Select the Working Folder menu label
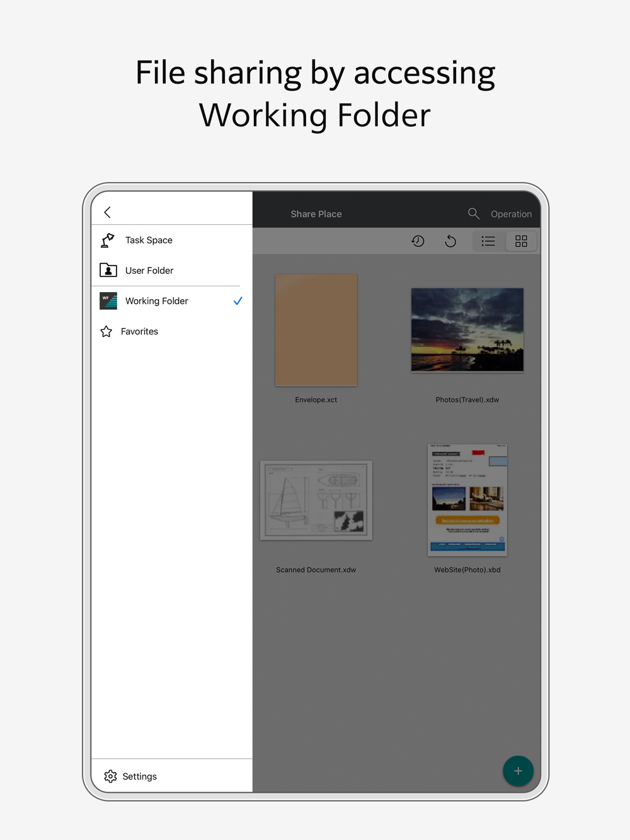This screenshot has height=840, width=630. [157, 301]
